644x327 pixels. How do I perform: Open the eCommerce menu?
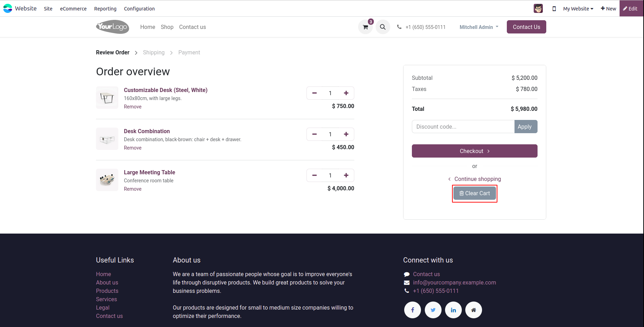pyautogui.click(x=73, y=9)
